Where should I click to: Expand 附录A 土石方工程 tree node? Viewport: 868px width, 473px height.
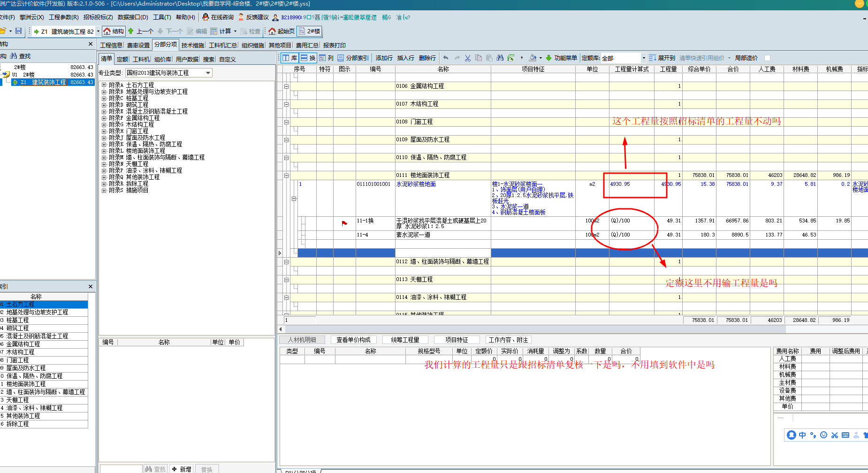[x=104, y=85]
